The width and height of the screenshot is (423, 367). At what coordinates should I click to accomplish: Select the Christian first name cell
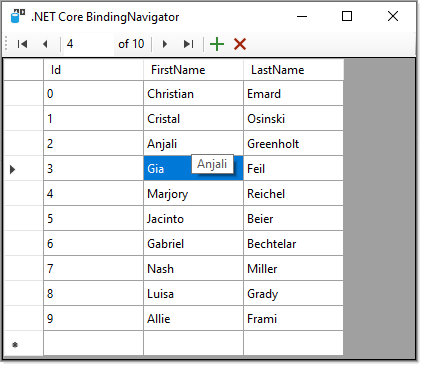click(x=193, y=94)
